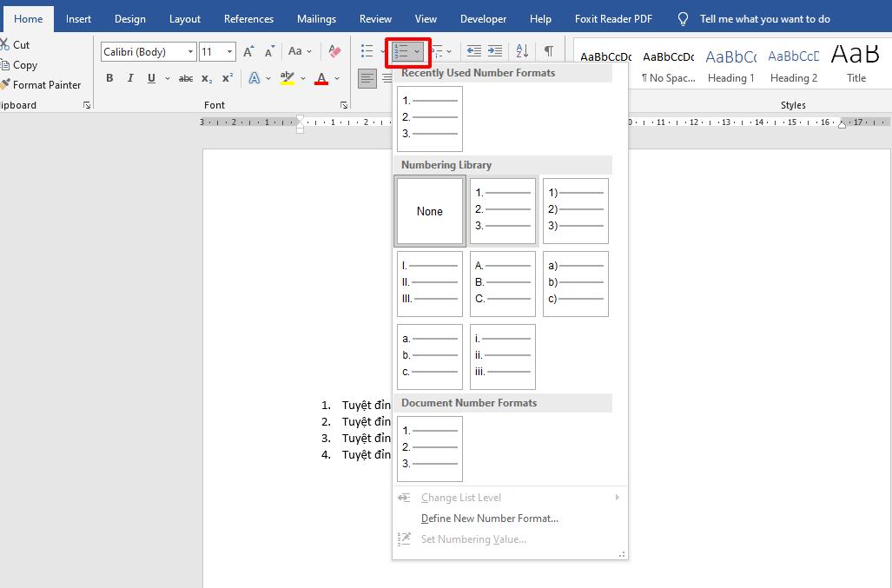This screenshot has height=588, width=892.
Task: Select None in the Numbering Library
Action: 430,211
